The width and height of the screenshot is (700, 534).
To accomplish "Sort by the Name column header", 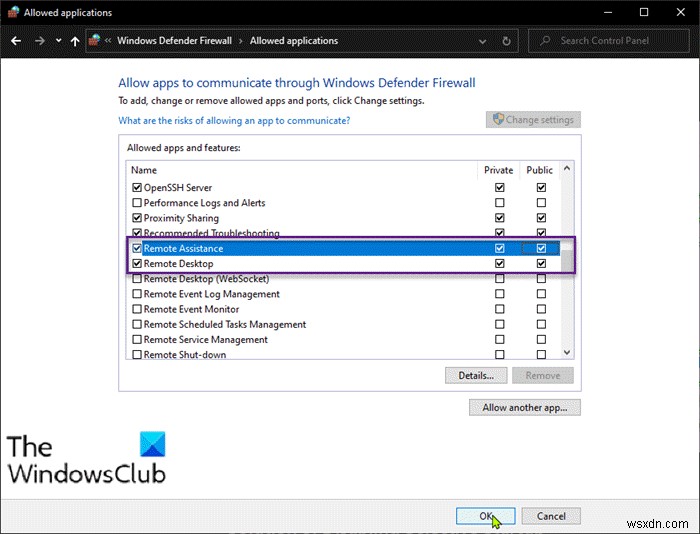I will point(144,170).
